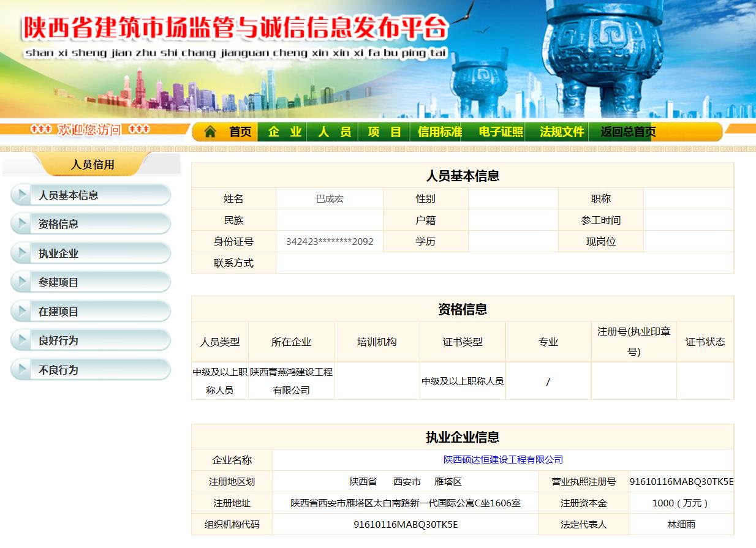756x548 pixels.
Task: Click 返回总首页 to return to main site
Action: [628, 132]
